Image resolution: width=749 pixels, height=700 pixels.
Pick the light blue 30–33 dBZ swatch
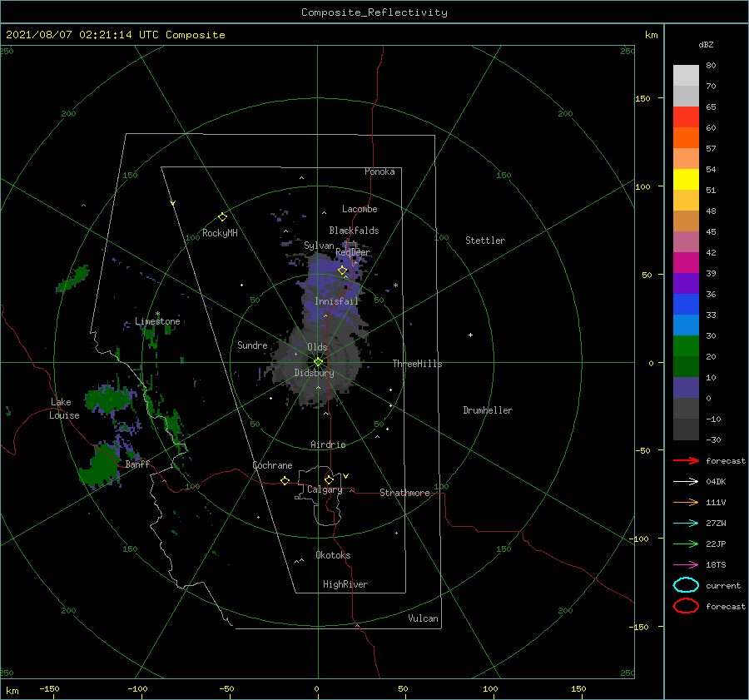click(686, 325)
